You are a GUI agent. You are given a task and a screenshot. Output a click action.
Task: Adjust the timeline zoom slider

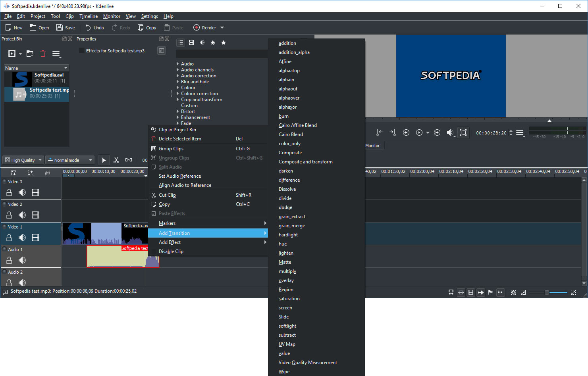(x=547, y=292)
